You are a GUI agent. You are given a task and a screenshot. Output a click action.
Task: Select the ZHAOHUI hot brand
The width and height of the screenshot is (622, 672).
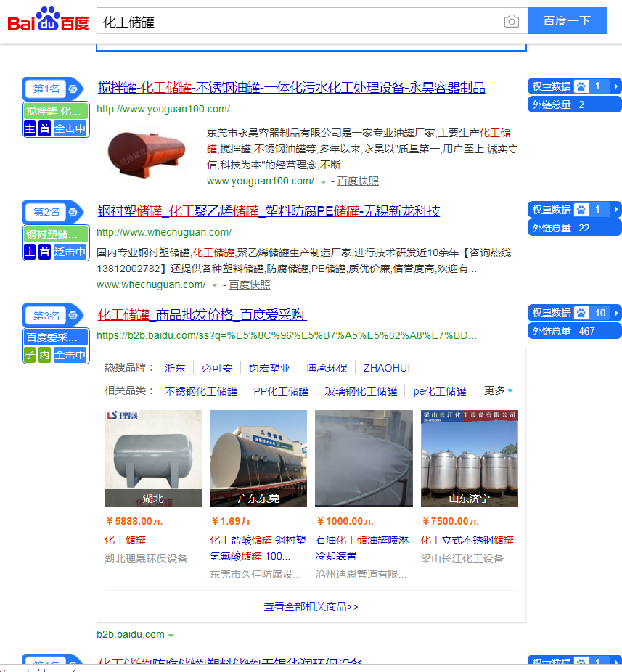coord(387,368)
